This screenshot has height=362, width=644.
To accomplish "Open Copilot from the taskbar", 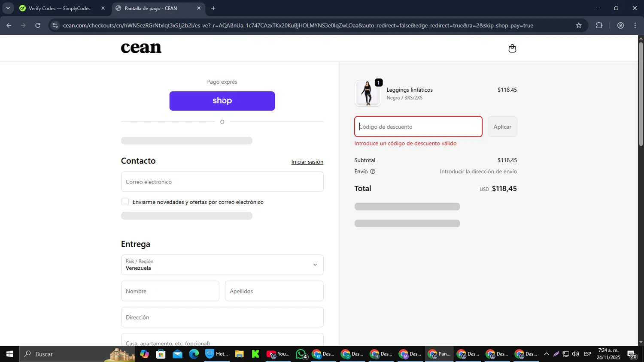I will point(144,354).
